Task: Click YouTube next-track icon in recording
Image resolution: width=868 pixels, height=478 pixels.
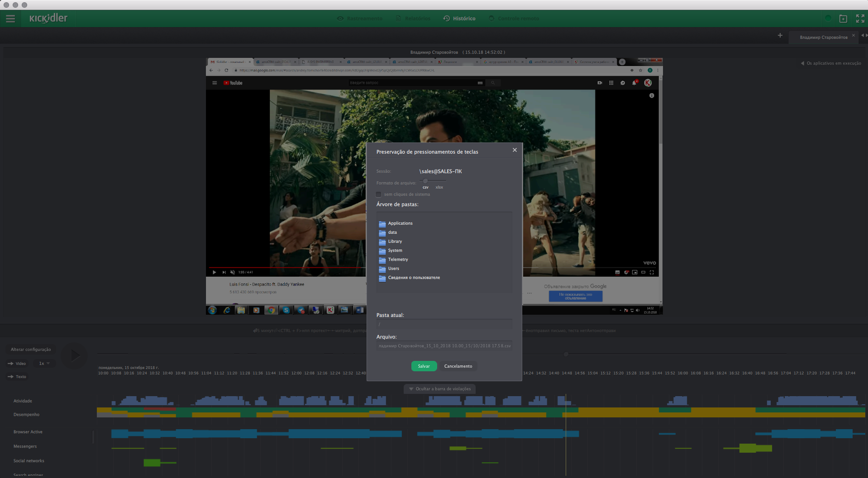Action: pos(224,272)
